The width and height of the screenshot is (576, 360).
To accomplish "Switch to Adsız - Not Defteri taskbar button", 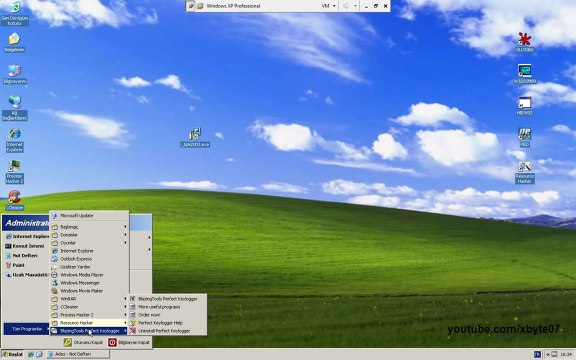I will click(78, 354).
